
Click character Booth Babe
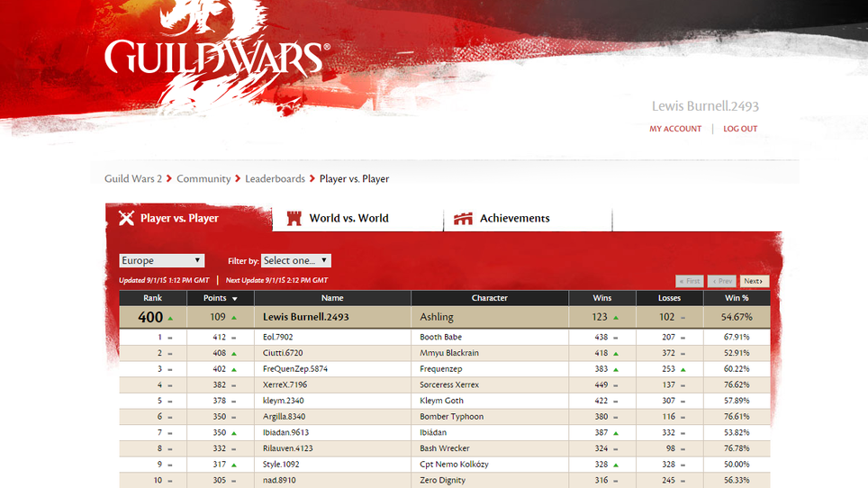click(x=440, y=337)
